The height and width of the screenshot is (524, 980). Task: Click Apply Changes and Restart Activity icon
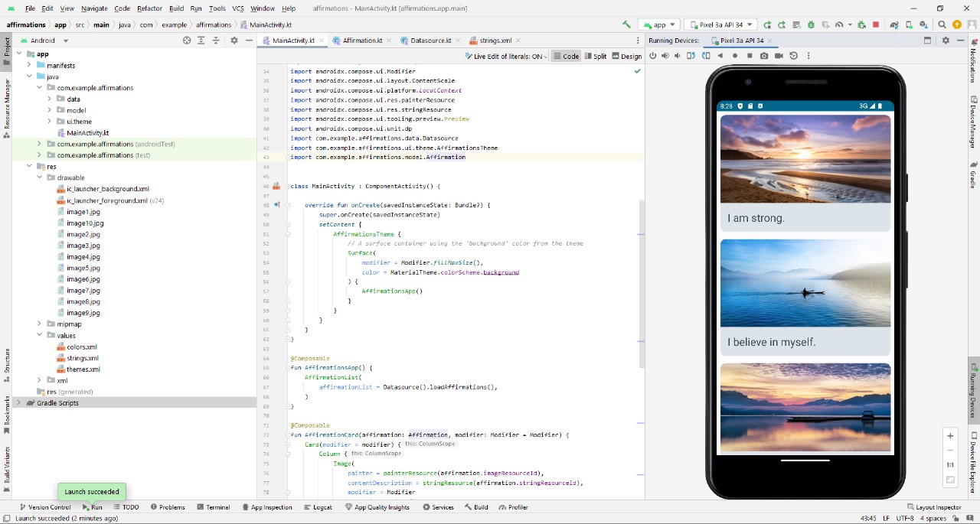(782, 24)
